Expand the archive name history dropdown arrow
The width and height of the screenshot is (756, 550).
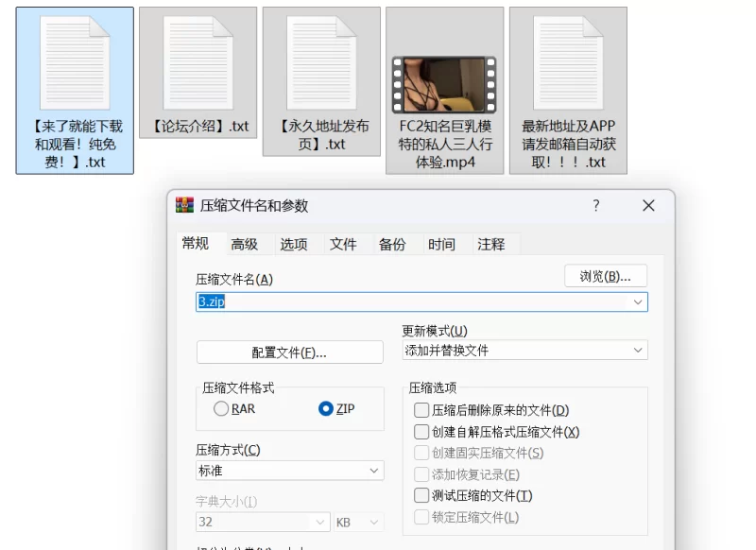click(639, 302)
